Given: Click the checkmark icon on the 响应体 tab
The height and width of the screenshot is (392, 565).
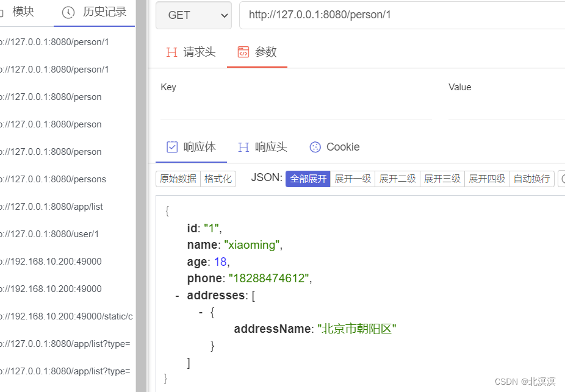Looking at the screenshot, I should point(171,147).
